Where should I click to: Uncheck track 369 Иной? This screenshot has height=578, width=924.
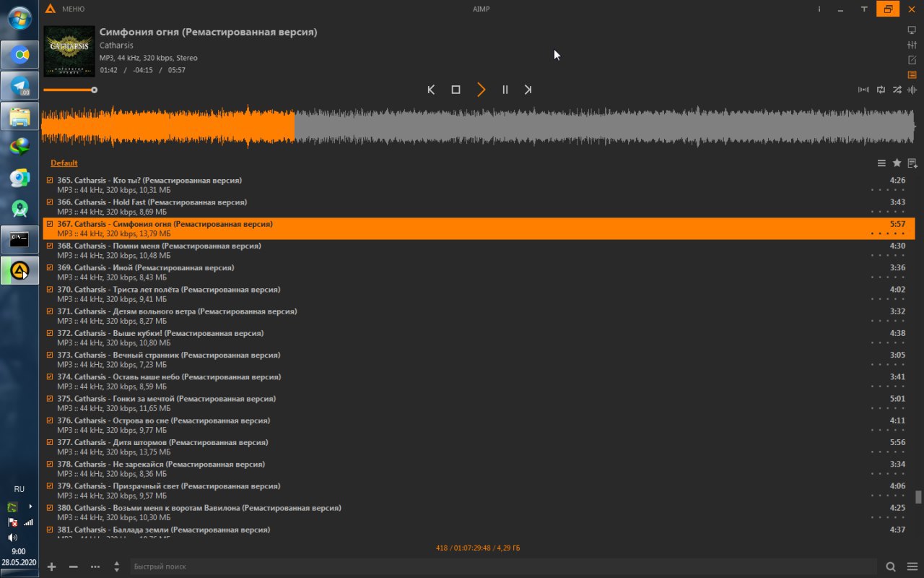pos(50,267)
